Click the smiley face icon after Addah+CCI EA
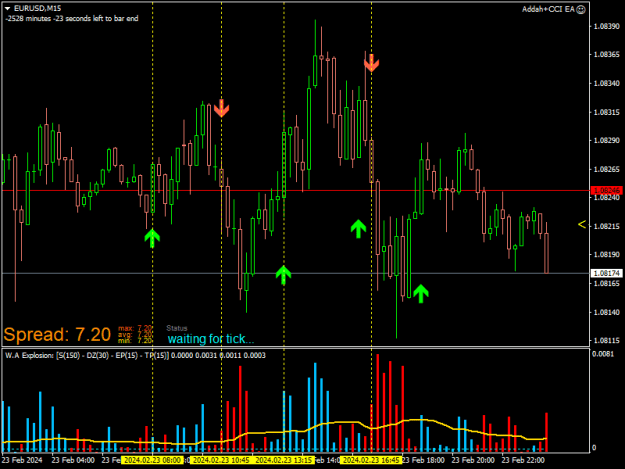The width and height of the screenshot is (625, 469). click(581, 9)
